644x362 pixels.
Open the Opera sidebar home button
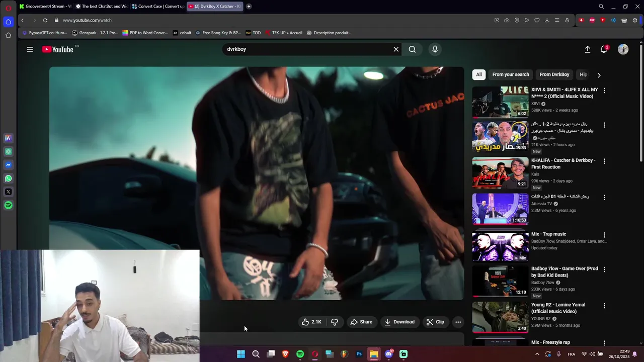tap(8, 22)
